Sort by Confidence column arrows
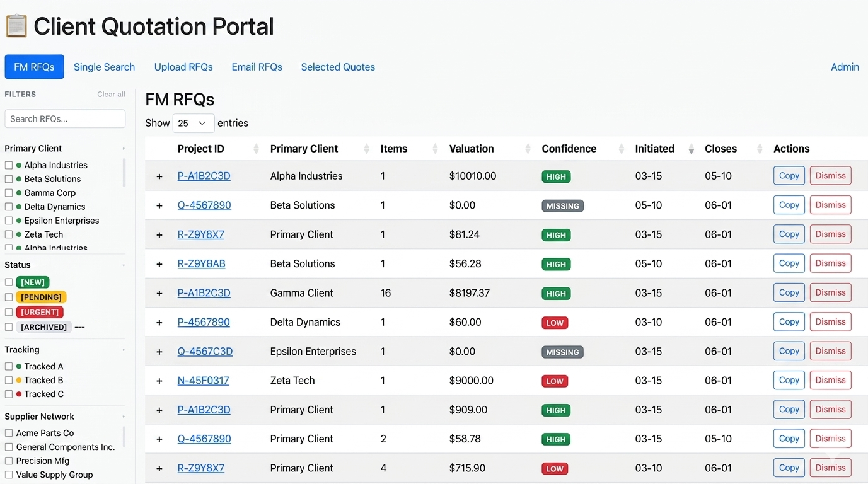 (622, 149)
